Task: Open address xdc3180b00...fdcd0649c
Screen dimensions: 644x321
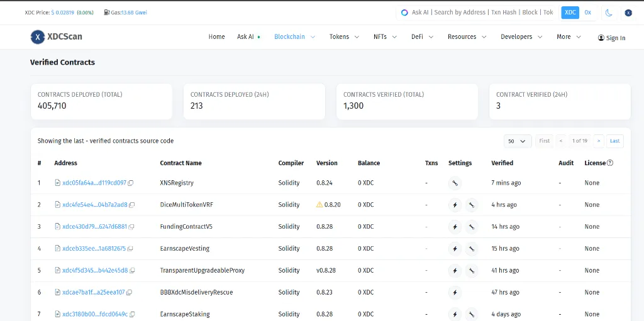Action: click(95, 315)
